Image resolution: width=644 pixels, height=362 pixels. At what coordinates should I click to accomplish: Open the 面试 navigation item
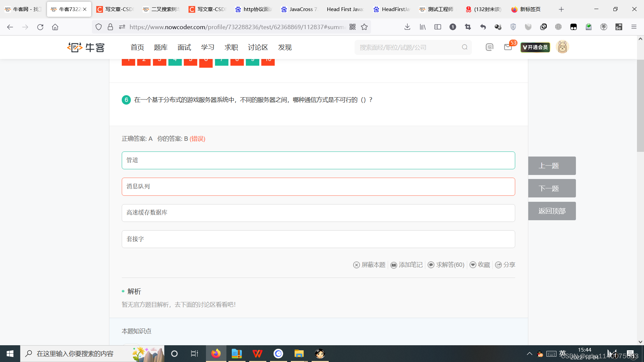tap(184, 47)
